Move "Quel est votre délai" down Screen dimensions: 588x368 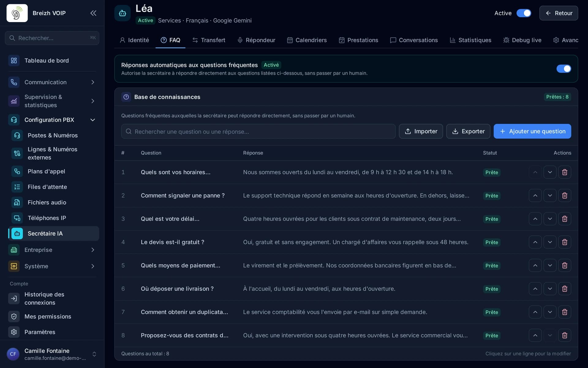click(550, 219)
